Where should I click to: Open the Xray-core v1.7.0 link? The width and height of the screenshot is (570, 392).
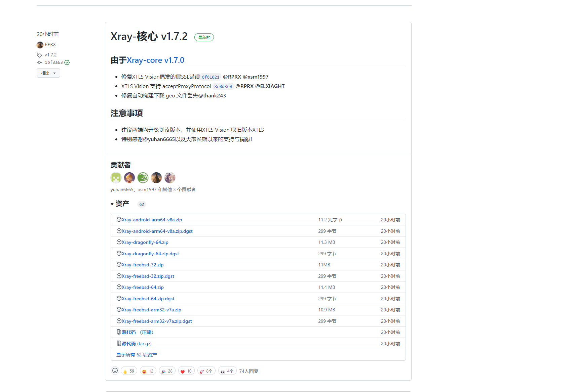[x=156, y=60]
